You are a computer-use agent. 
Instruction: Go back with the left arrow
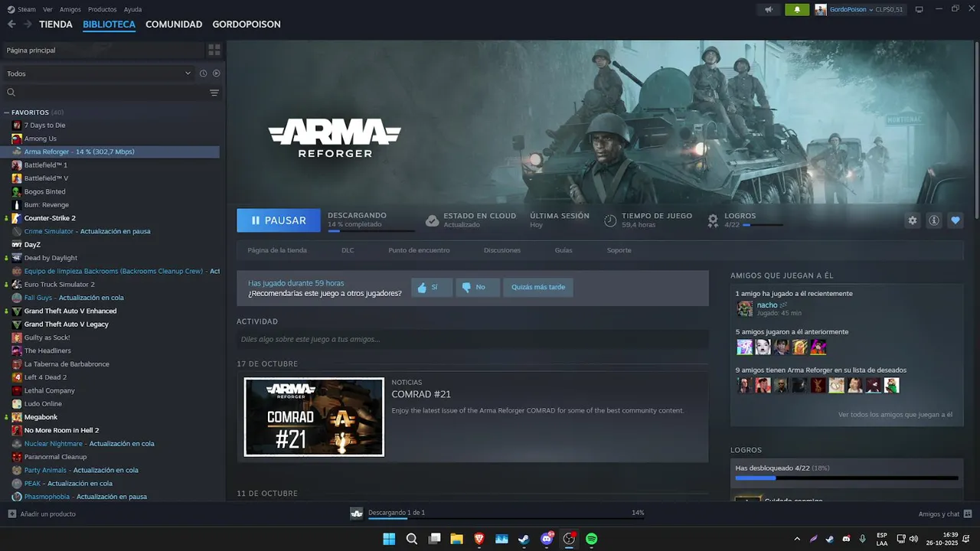point(11,24)
